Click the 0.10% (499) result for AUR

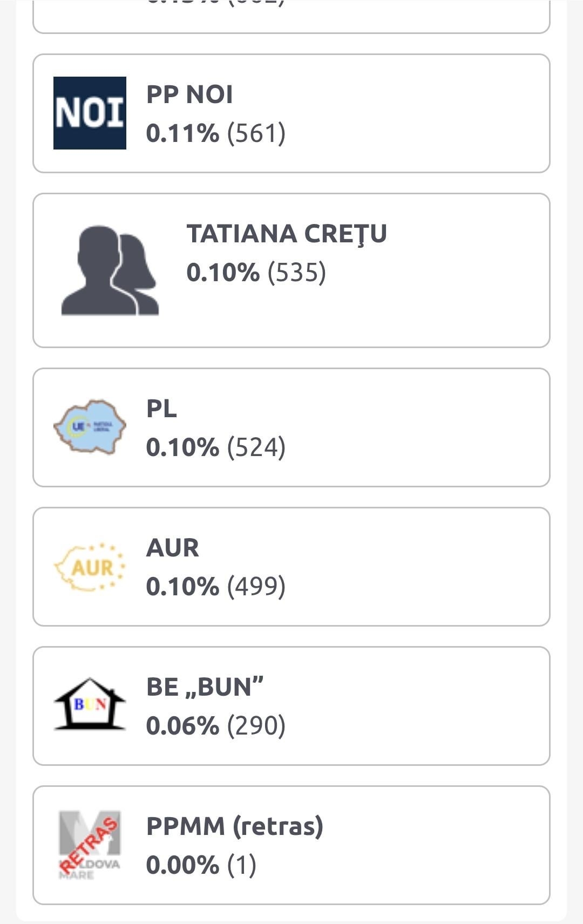point(216,587)
